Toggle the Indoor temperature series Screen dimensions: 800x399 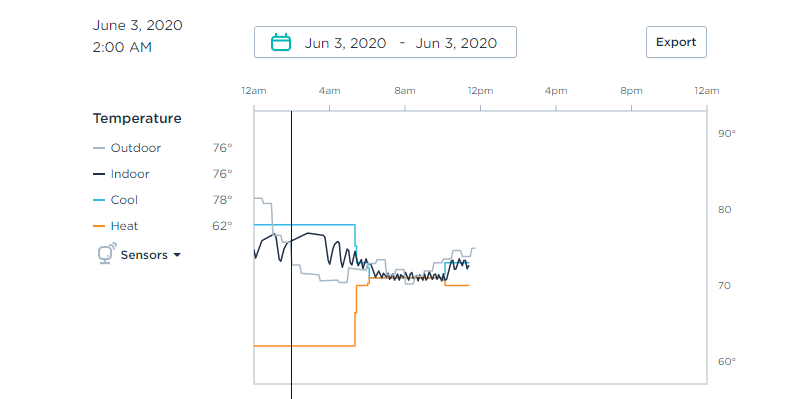tap(130, 174)
